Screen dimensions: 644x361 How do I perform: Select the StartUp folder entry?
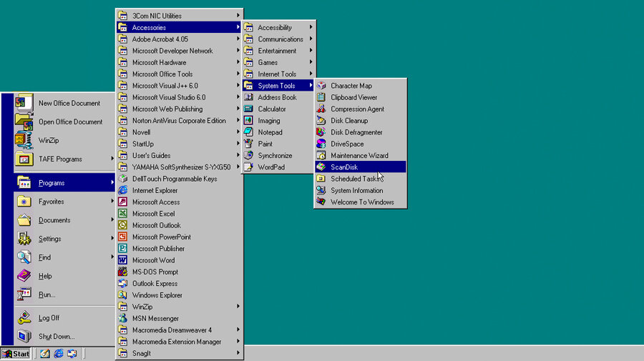coord(180,144)
